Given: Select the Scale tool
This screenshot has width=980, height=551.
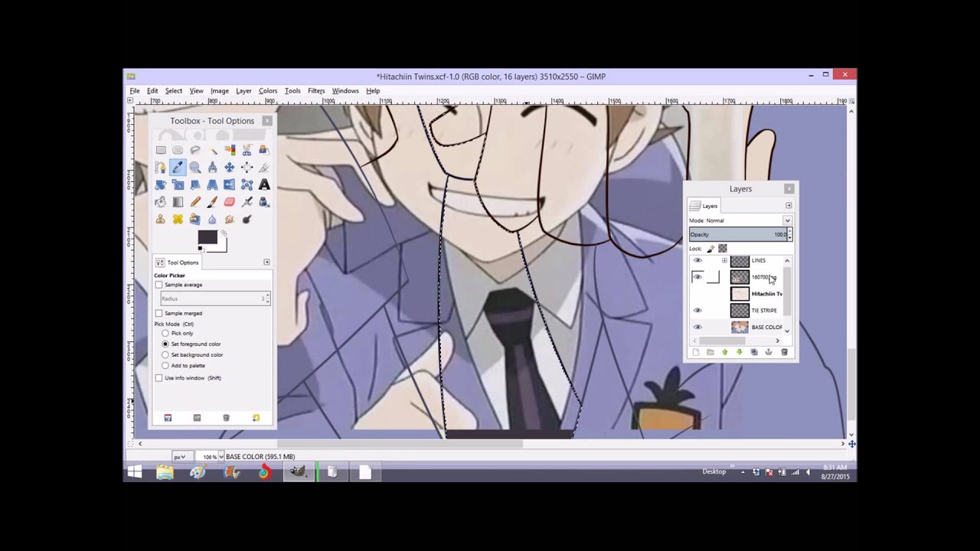Looking at the screenshot, I should tap(178, 184).
